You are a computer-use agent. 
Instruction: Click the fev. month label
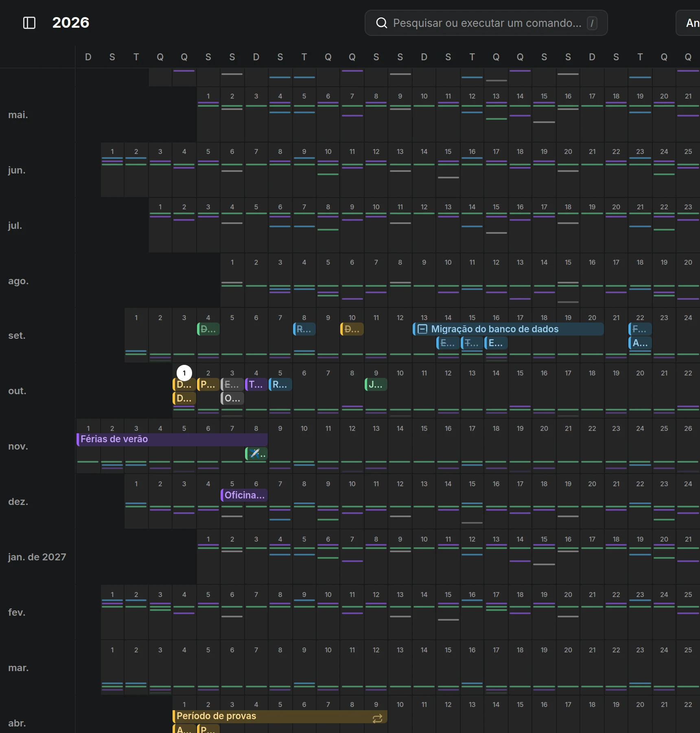coord(17,612)
